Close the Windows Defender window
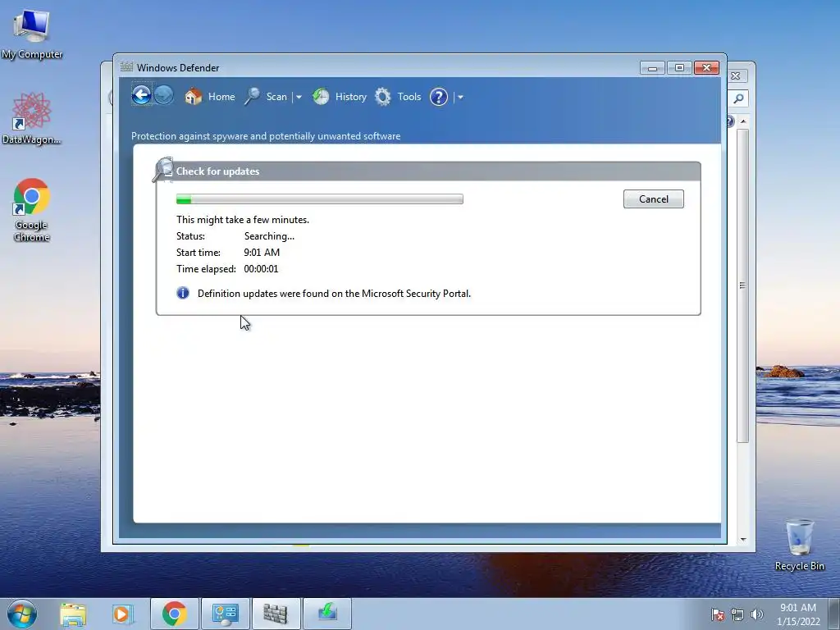 pyautogui.click(x=706, y=67)
